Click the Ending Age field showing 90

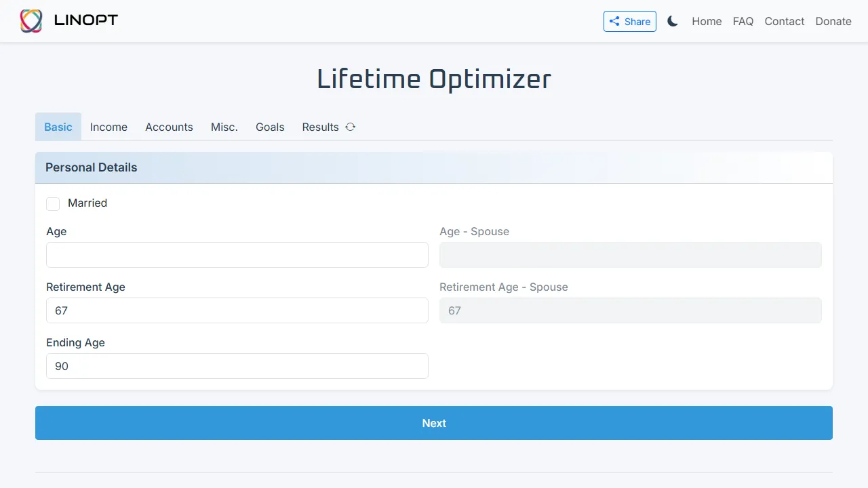coord(237,366)
